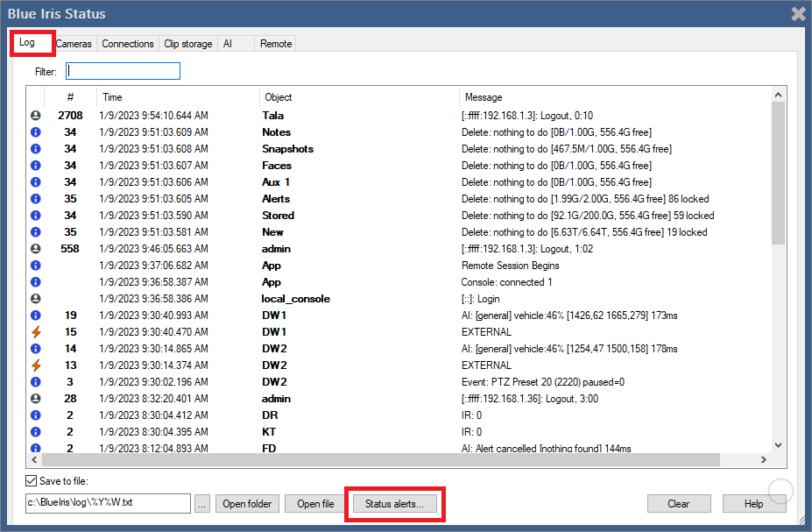The height and width of the screenshot is (532, 812).
Task: Click the 'Tala' object entry
Action: pos(273,116)
